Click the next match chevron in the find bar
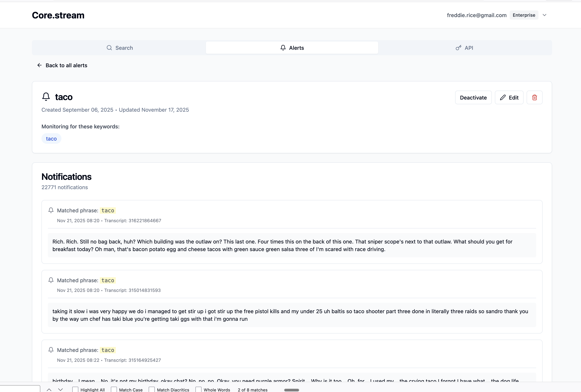581x392 pixels. (x=60, y=389)
